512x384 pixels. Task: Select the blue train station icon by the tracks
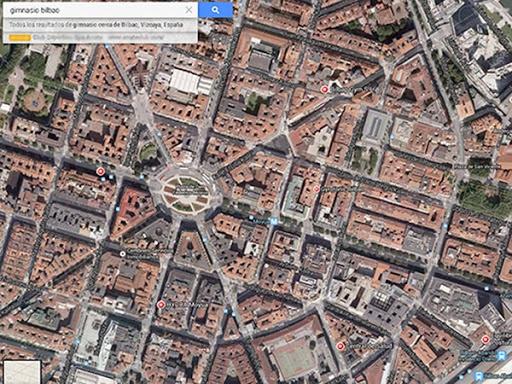click(x=501, y=355)
